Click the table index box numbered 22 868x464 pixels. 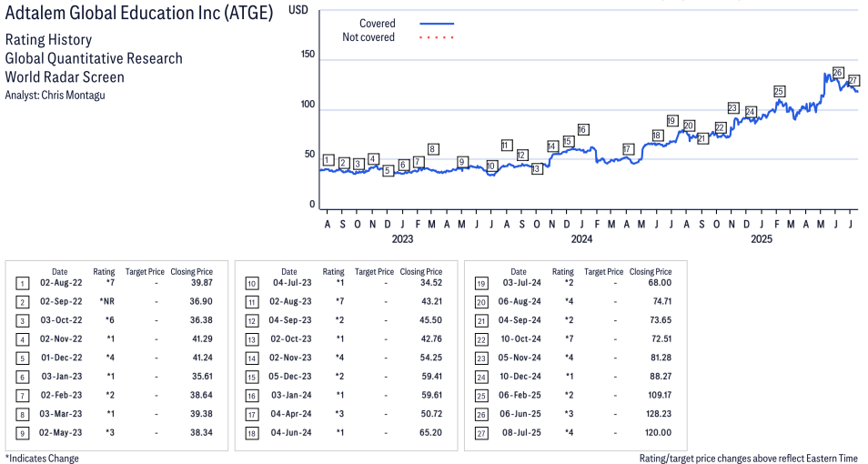coord(481,340)
